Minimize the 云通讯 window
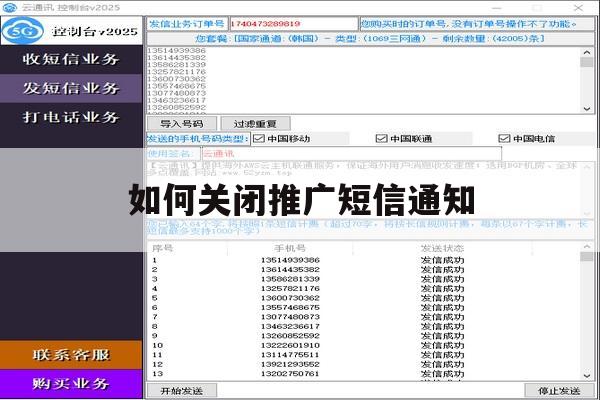The image size is (600, 400). click(x=497, y=8)
